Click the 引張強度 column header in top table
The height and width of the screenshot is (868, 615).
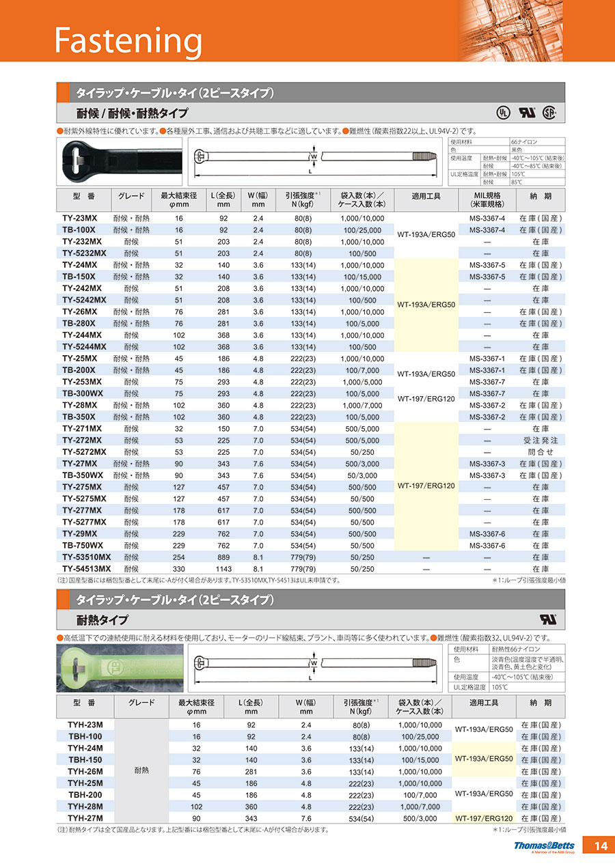tap(303, 199)
